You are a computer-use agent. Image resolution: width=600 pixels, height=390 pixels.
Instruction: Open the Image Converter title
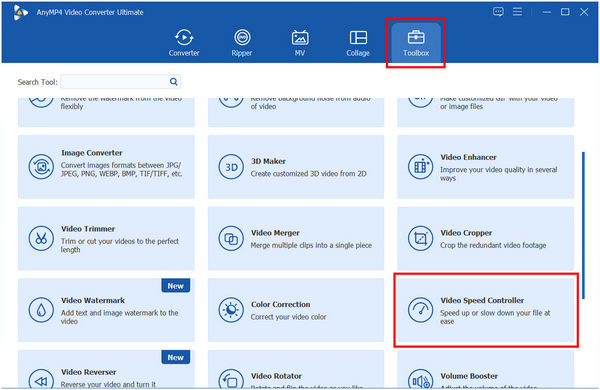pos(91,153)
